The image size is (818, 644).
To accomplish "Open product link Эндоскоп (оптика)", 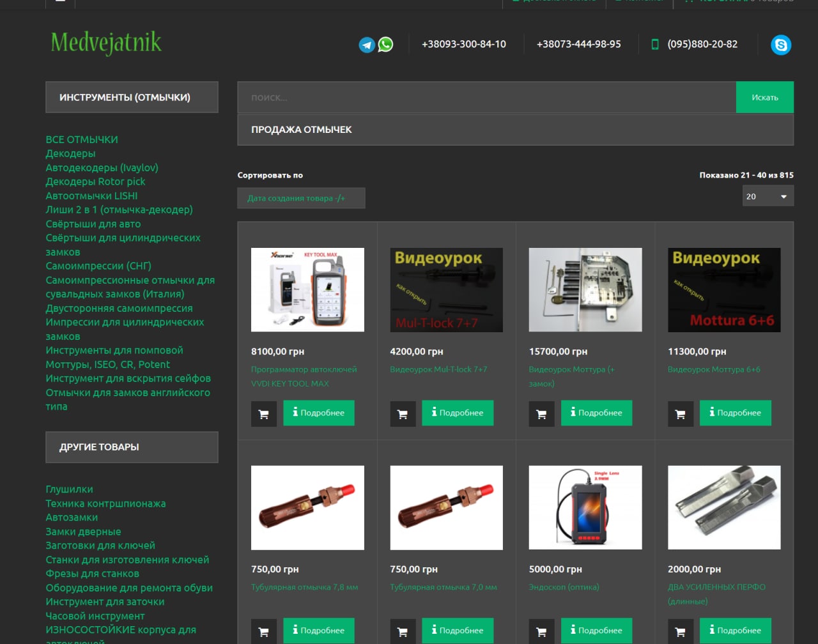I will click(564, 587).
